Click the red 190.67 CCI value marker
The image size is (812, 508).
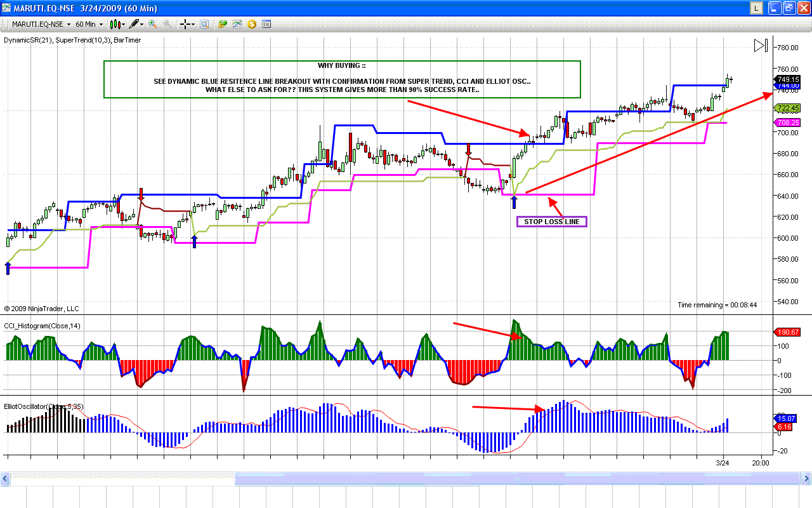coord(787,332)
